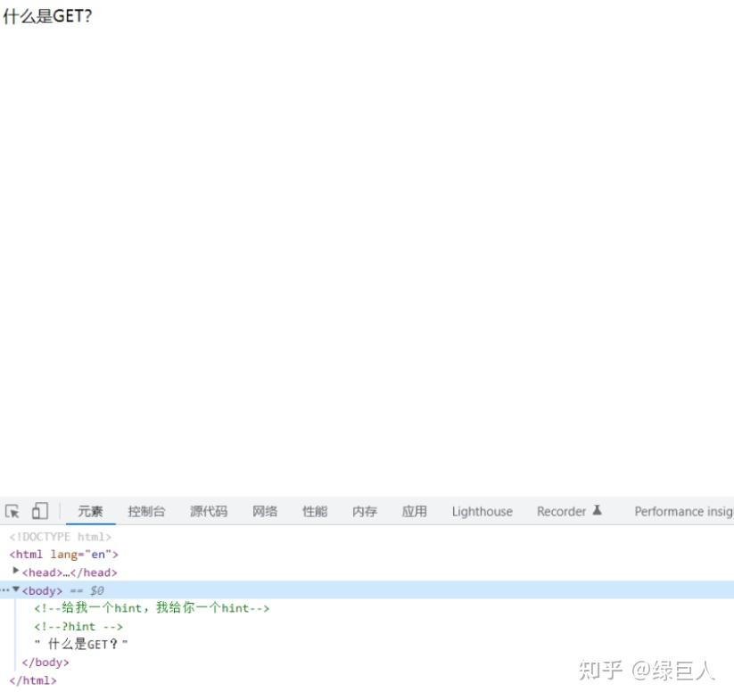Open the Lighthouse panel

[x=481, y=511]
